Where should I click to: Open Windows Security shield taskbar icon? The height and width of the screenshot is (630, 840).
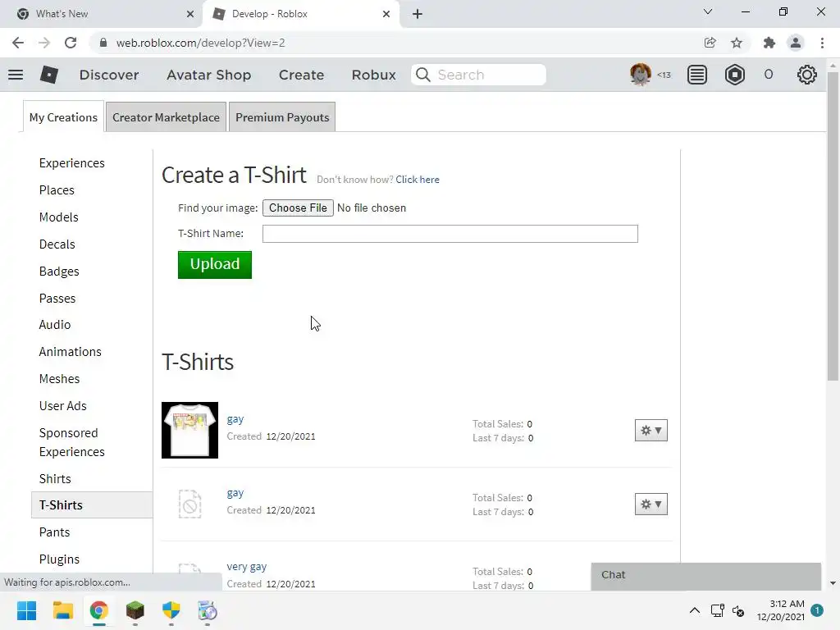pyautogui.click(x=171, y=610)
